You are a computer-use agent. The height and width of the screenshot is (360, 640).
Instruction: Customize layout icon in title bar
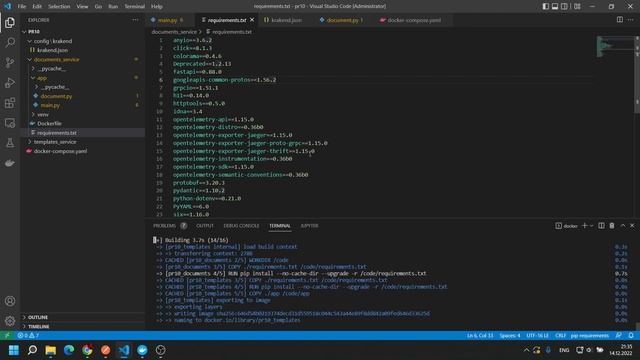577,6
